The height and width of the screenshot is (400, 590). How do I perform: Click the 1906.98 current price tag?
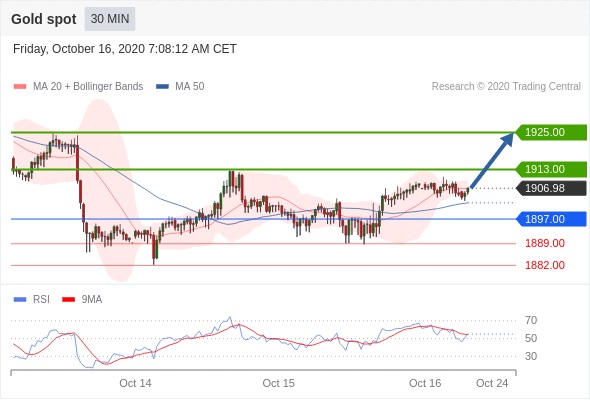(x=551, y=188)
